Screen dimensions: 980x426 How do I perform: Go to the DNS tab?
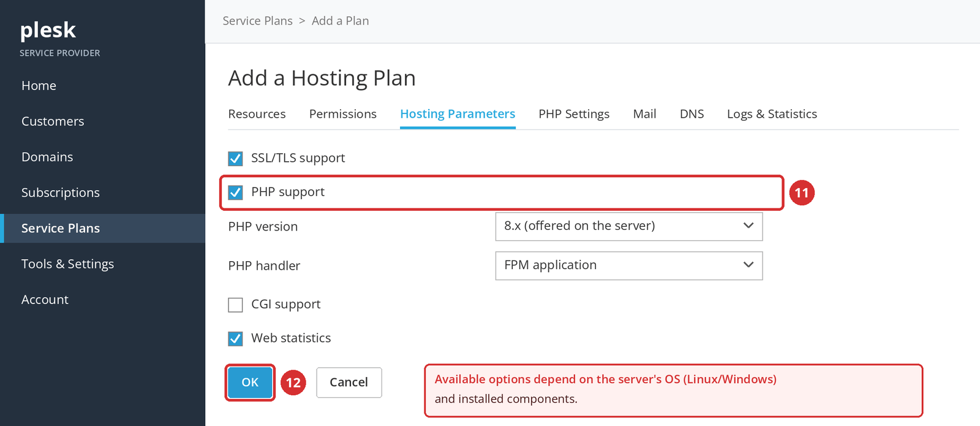pyautogui.click(x=692, y=114)
